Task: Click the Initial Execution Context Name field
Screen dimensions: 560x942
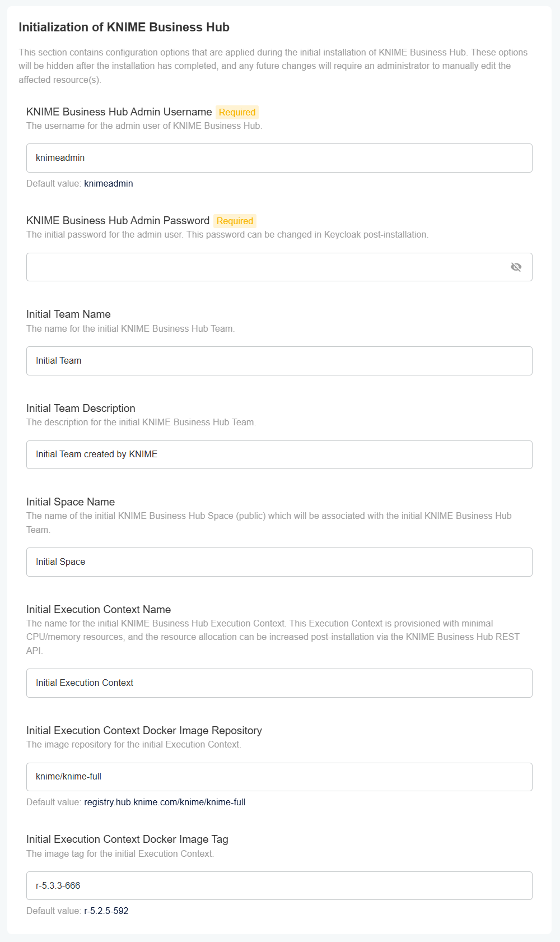Action: tap(279, 683)
